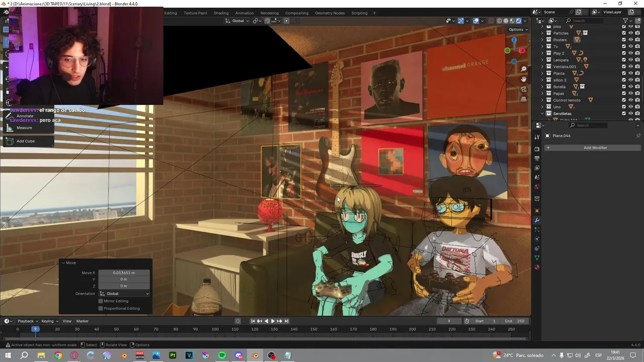Toggle viewport gizmos button
The image size is (644, 362).
point(460,21)
